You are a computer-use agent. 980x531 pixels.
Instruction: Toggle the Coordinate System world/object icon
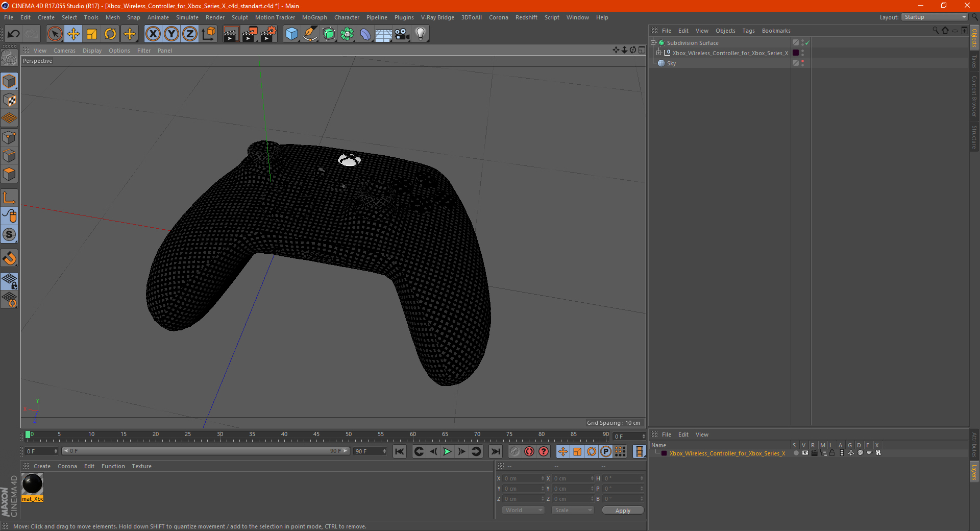208,34
